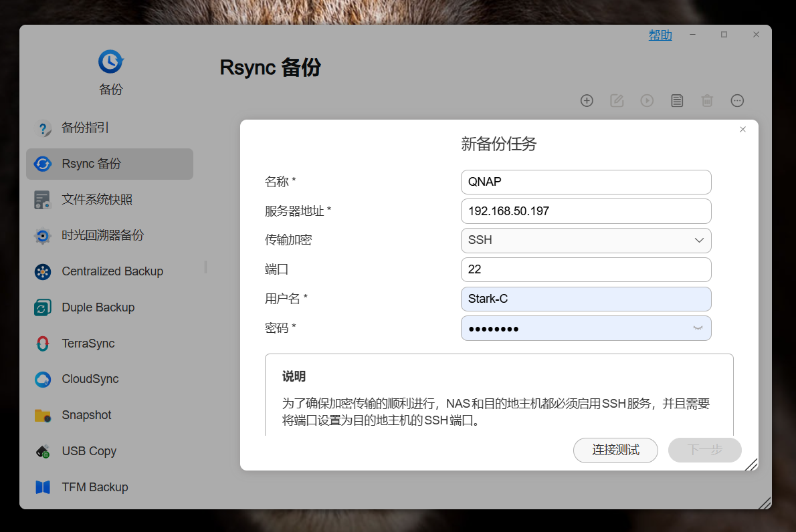This screenshot has width=796, height=532.
Task: Select the Rsync backup sync icon
Action: click(43, 164)
